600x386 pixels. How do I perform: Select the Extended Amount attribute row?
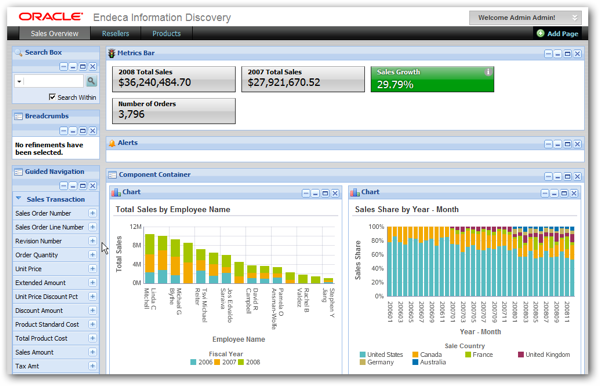[55, 282]
